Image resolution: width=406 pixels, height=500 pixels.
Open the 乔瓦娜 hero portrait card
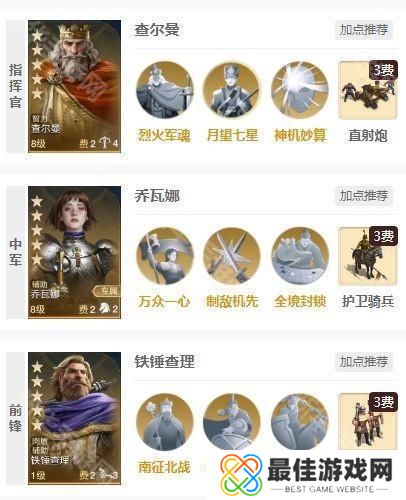click(74, 252)
